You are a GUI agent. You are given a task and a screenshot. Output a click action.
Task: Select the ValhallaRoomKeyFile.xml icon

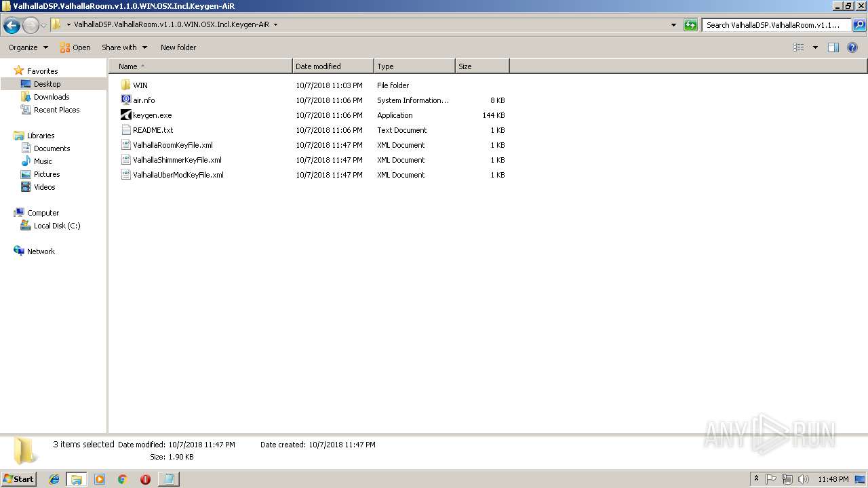[125, 145]
